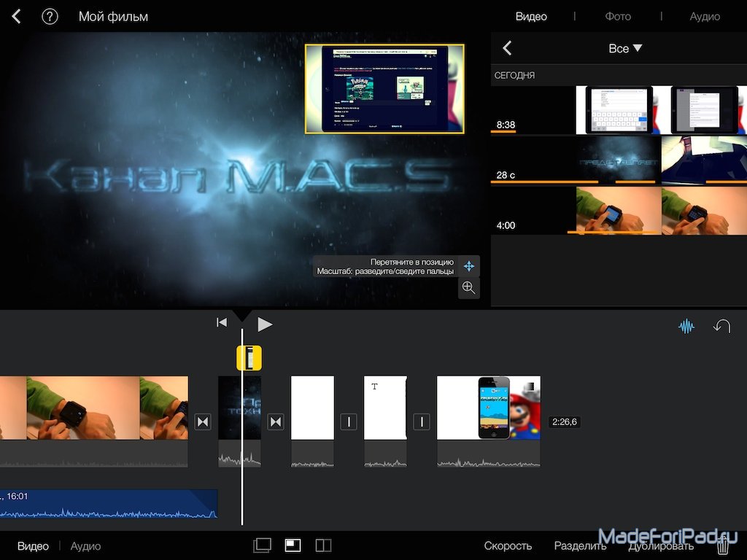Open the help question mark icon
Image resolution: width=747 pixels, height=560 pixels.
click(x=50, y=17)
